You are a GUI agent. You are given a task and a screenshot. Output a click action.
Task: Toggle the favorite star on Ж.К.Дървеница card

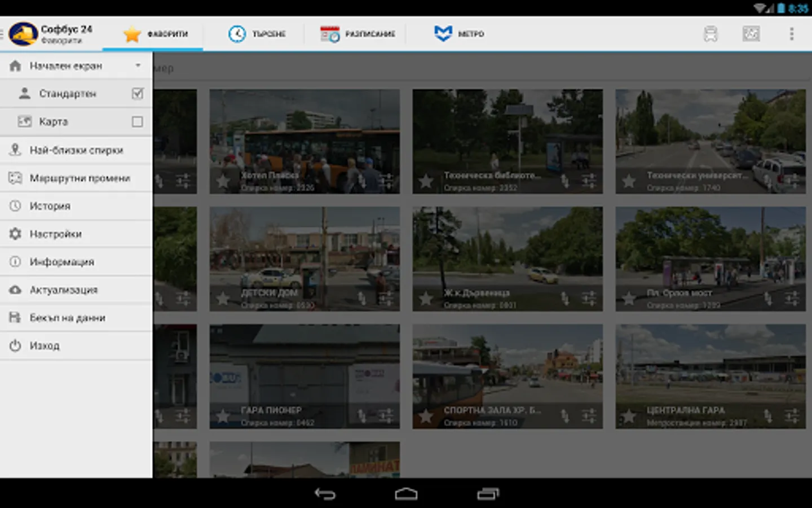pos(426,299)
